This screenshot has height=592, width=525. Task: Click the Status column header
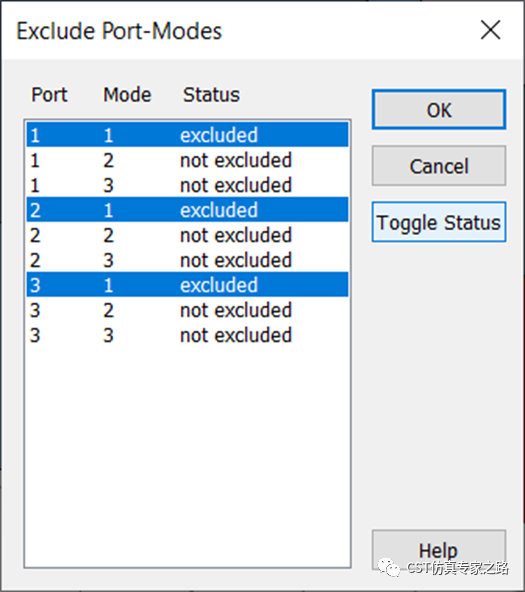click(x=211, y=94)
